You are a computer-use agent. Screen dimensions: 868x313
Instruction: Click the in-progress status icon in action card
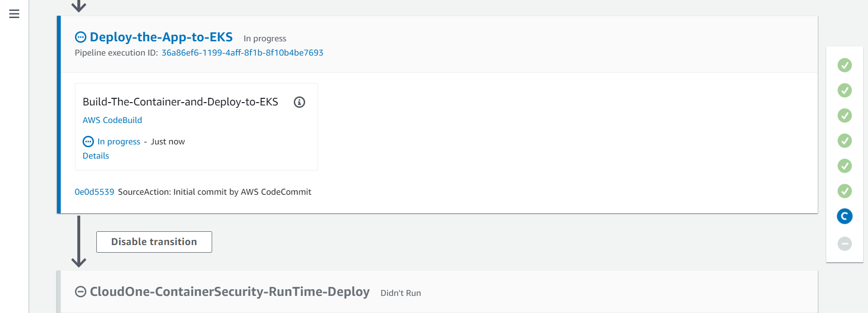pyautogui.click(x=88, y=142)
